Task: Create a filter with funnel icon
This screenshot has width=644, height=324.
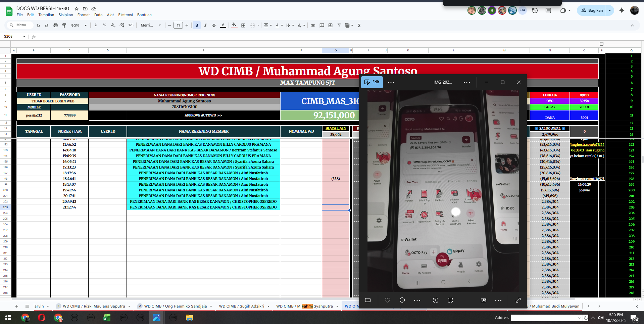Action: point(339,25)
